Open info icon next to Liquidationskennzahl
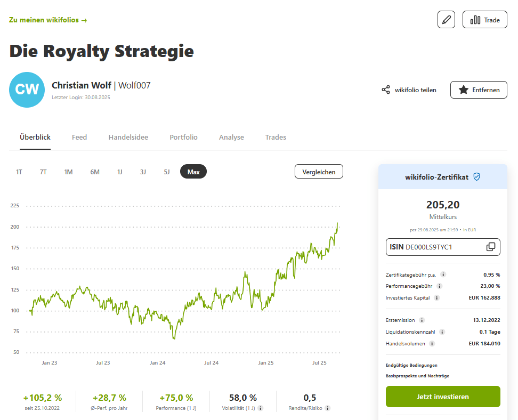Image resolution: width=518 pixels, height=420 pixels. [x=443, y=332]
